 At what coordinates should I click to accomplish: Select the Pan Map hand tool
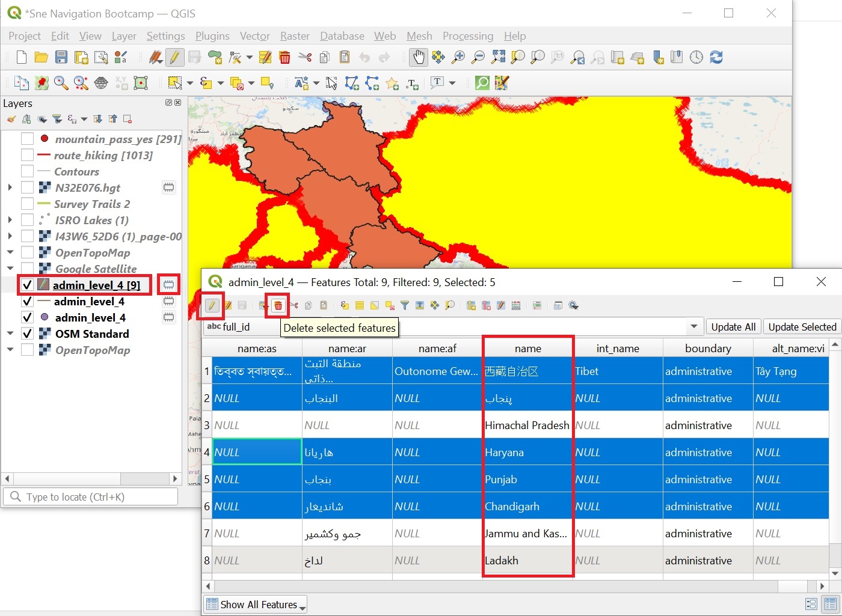click(x=418, y=58)
